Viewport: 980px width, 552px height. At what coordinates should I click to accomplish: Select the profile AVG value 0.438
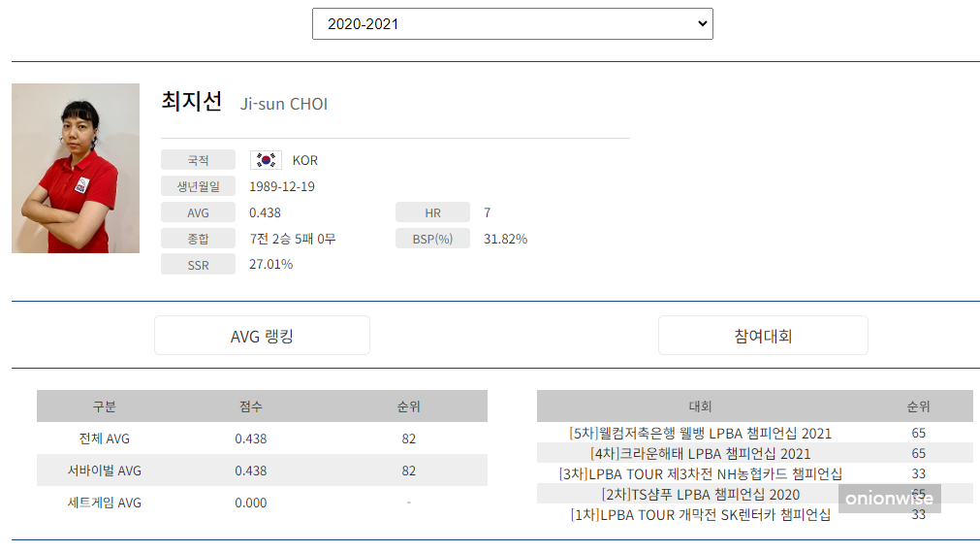coord(265,212)
